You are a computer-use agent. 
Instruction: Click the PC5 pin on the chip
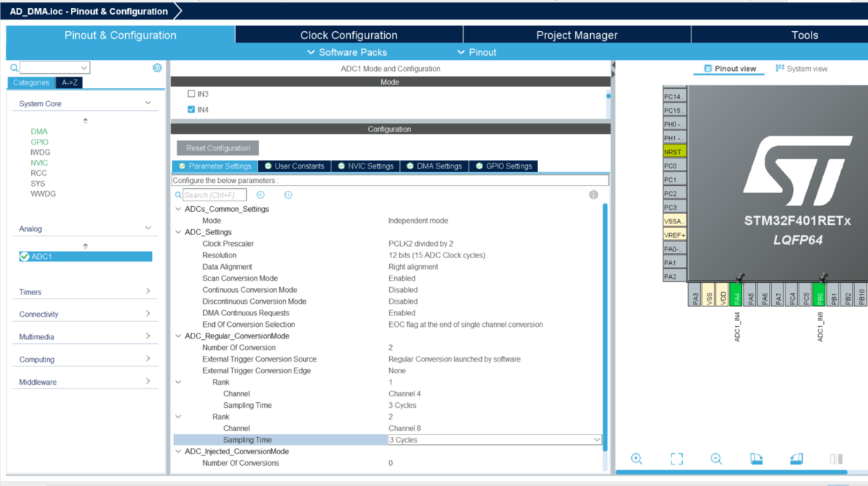806,294
